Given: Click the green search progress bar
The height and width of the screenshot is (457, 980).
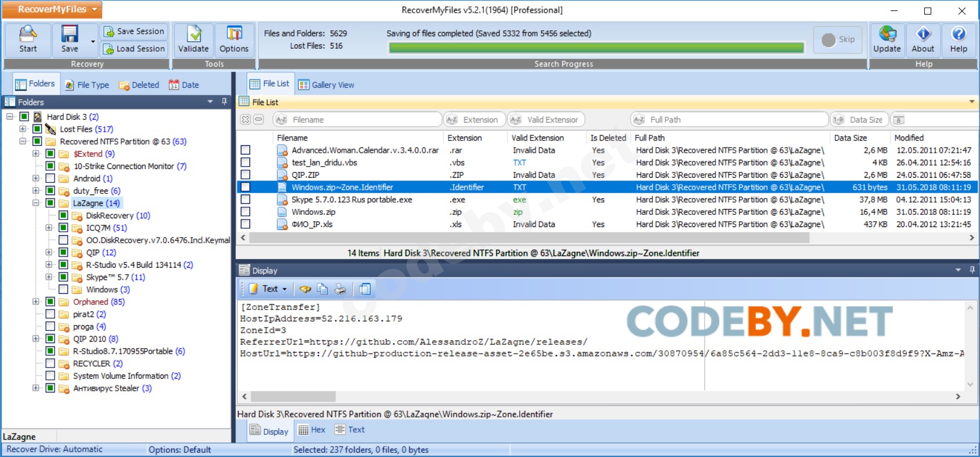Looking at the screenshot, I should (x=596, y=48).
